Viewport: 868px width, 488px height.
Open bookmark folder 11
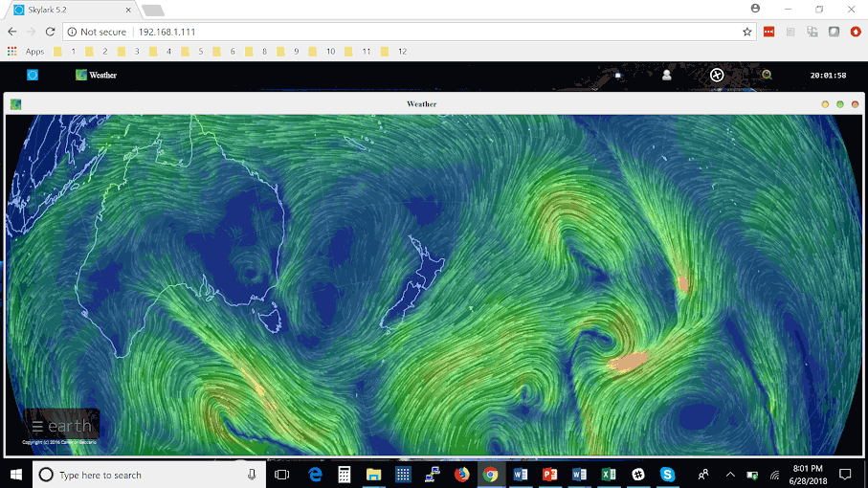[358, 52]
